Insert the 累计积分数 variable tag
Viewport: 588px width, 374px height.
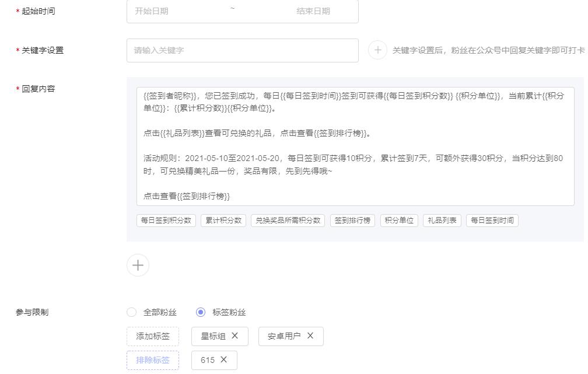tap(223, 221)
